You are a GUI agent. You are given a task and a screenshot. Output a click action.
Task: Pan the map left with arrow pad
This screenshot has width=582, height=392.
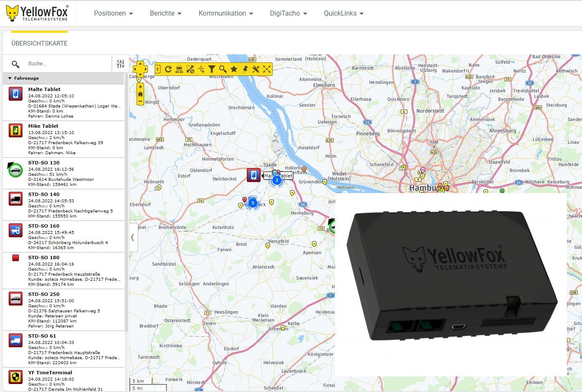pyautogui.click(x=135, y=69)
